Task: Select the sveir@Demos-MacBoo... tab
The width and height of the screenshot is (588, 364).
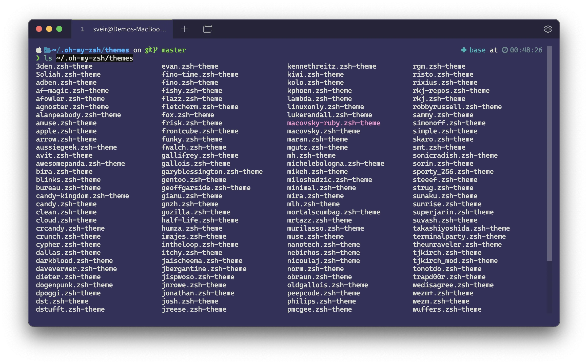Action: coord(122,29)
